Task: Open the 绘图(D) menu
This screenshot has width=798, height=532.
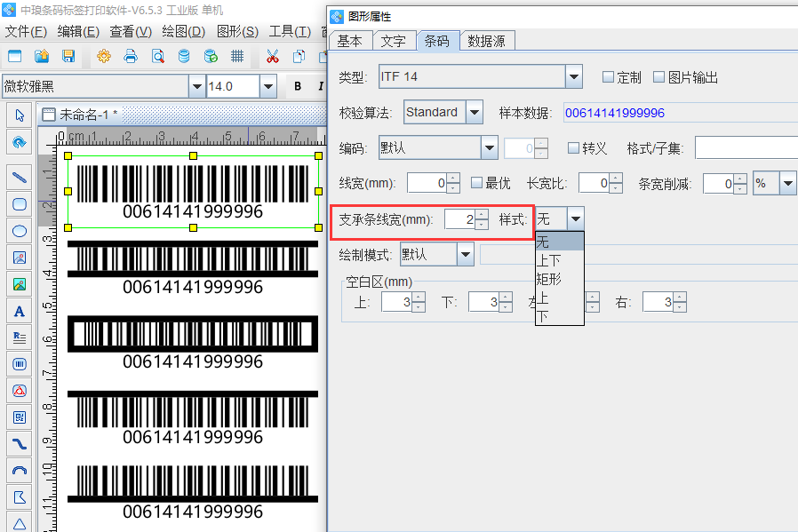Action: pyautogui.click(x=184, y=31)
